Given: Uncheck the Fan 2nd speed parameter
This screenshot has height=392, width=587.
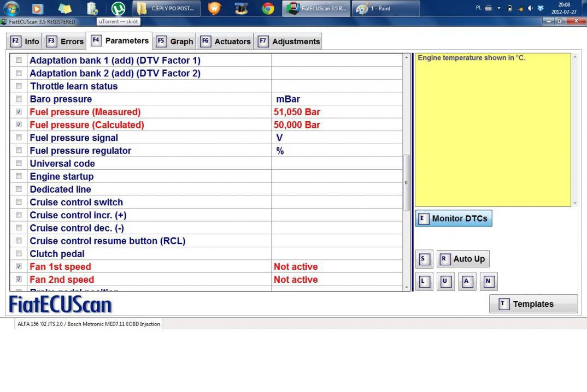Looking at the screenshot, I should pos(19,280).
